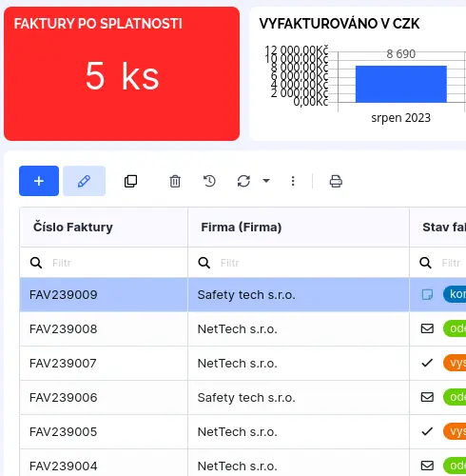Expand the dropdown arrow next to refresh
The image size is (466, 476).
coord(266,181)
